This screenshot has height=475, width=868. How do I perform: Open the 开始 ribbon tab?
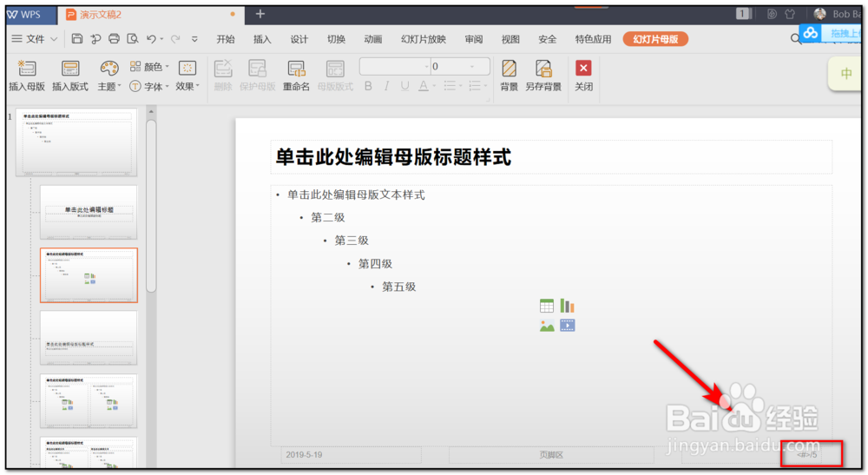click(226, 39)
